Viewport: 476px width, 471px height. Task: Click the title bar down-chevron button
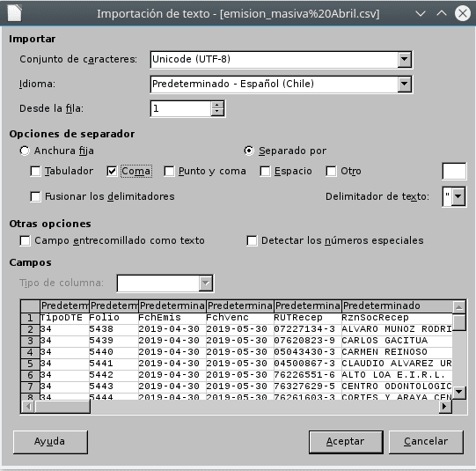421,13
